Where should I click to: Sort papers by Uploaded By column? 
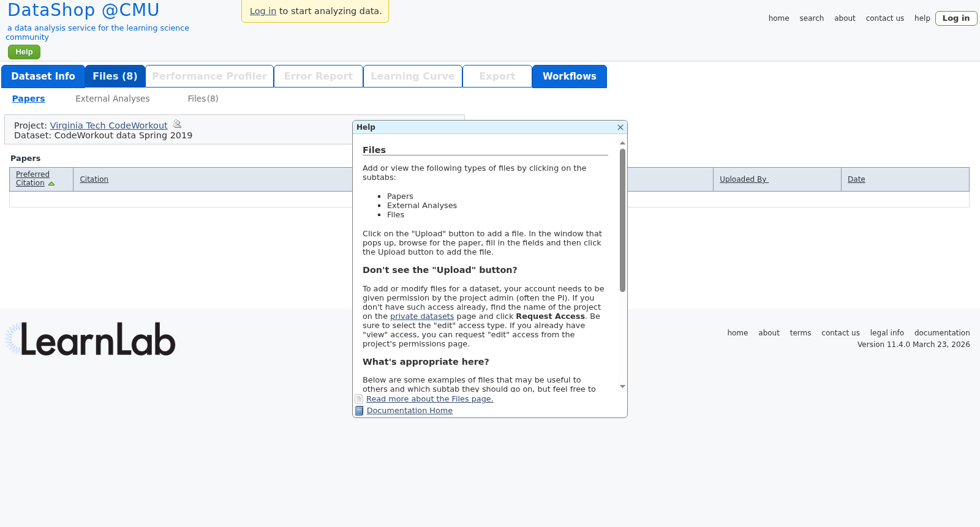point(744,179)
